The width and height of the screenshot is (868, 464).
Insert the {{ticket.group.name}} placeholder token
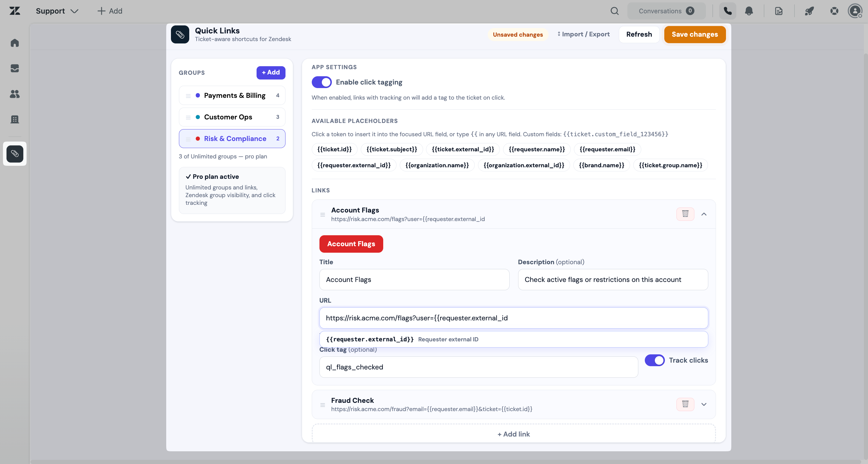670,165
